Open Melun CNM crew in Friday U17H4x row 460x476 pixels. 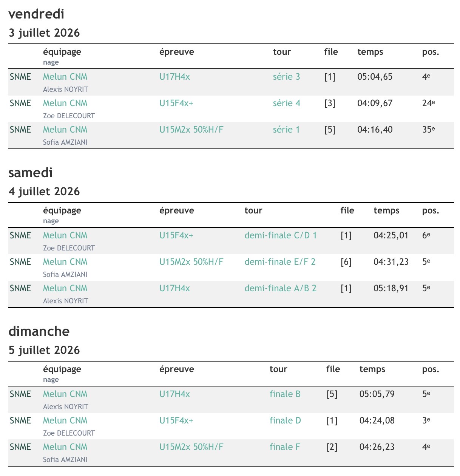(x=65, y=77)
